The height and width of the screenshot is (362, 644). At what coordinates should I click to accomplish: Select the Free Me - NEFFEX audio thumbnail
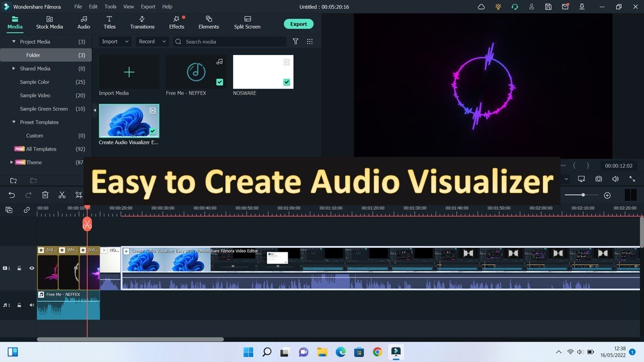click(x=196, y=72)
